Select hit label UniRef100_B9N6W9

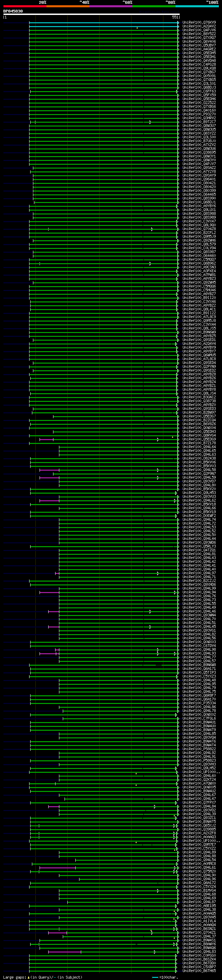tap(199, 332)
